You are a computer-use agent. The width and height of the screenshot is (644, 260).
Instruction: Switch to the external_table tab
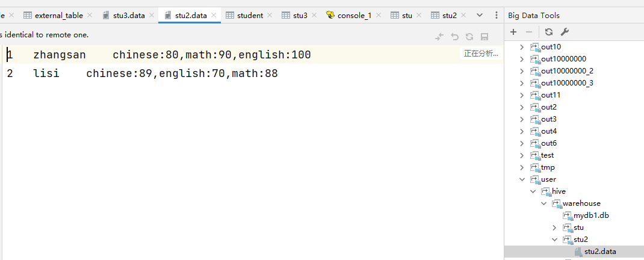tap(58, 15)
